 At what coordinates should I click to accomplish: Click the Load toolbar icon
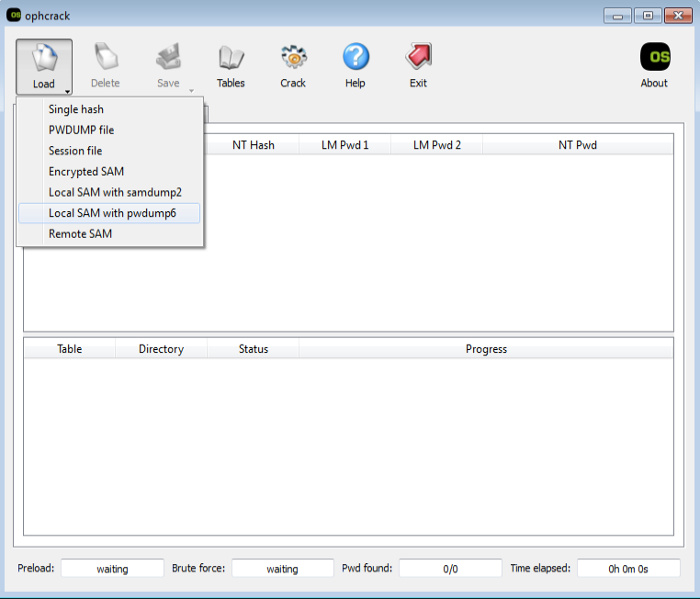pos(43,59)
